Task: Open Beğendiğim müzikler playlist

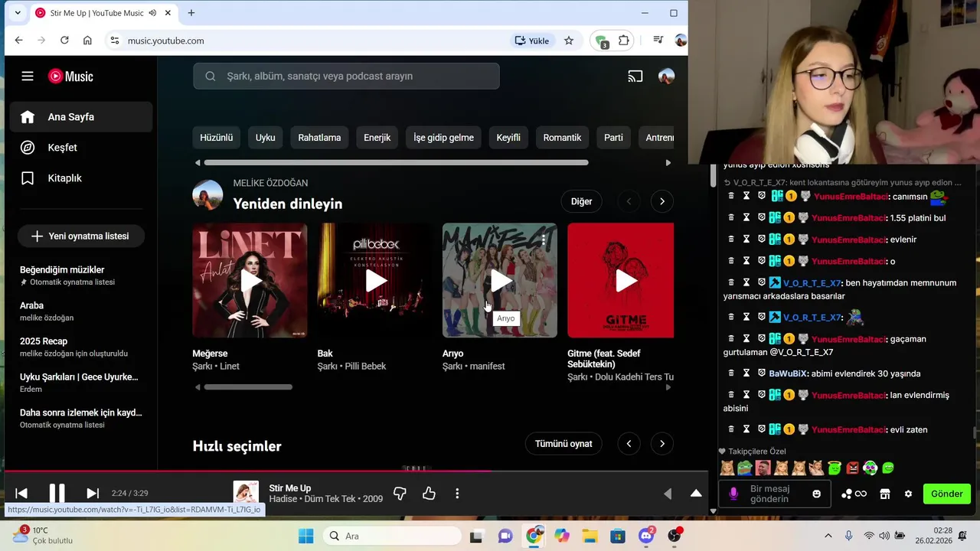Action: 81,275
